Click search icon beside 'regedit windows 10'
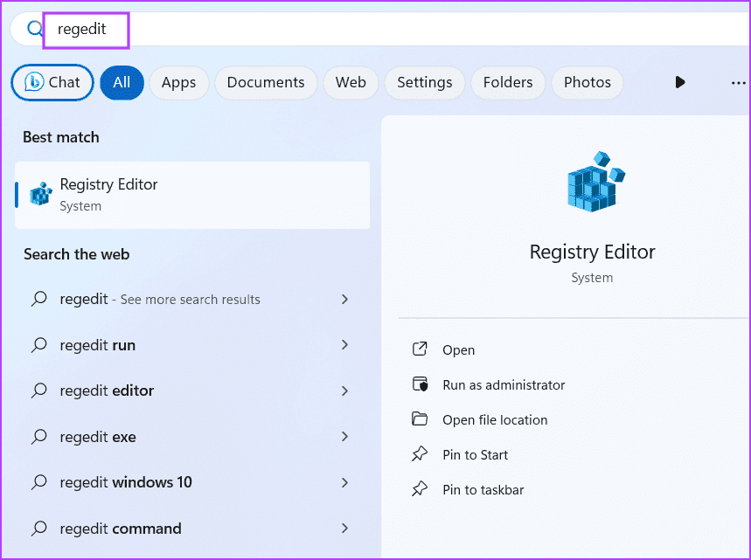751x560 pixels. [38, 482]
